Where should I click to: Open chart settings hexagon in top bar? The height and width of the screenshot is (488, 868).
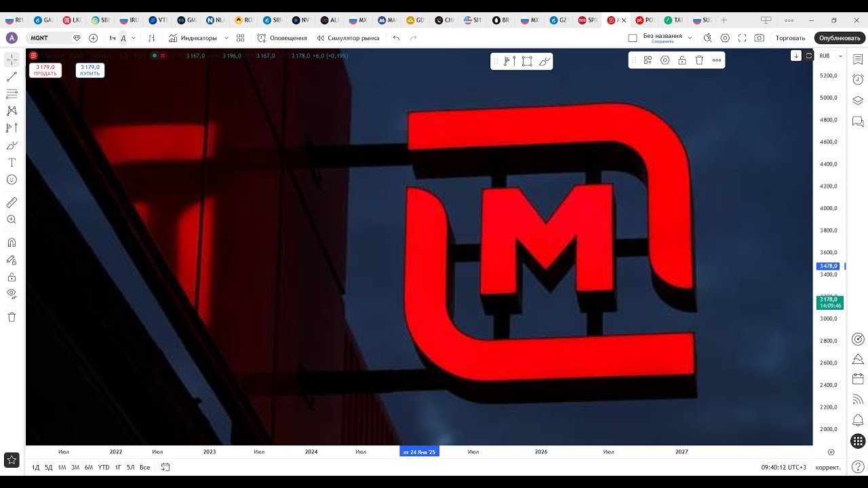[725, 38]
